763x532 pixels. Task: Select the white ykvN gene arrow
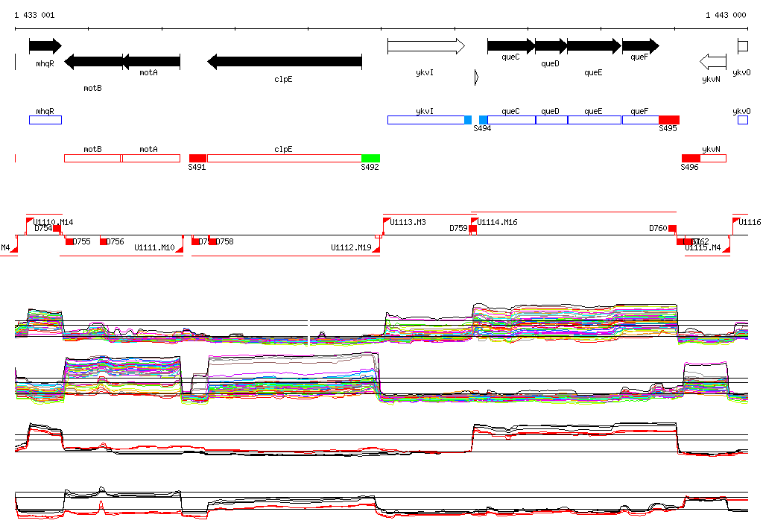713,62
